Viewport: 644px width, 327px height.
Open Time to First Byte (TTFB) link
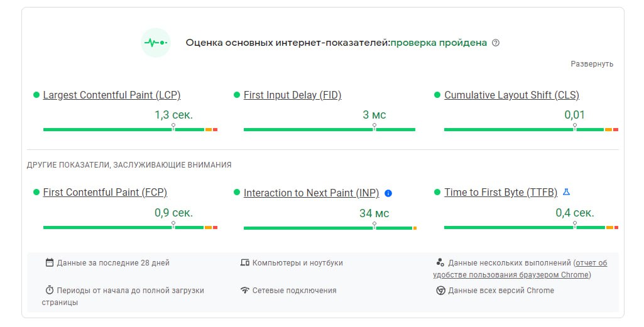(x=501, y=193)
